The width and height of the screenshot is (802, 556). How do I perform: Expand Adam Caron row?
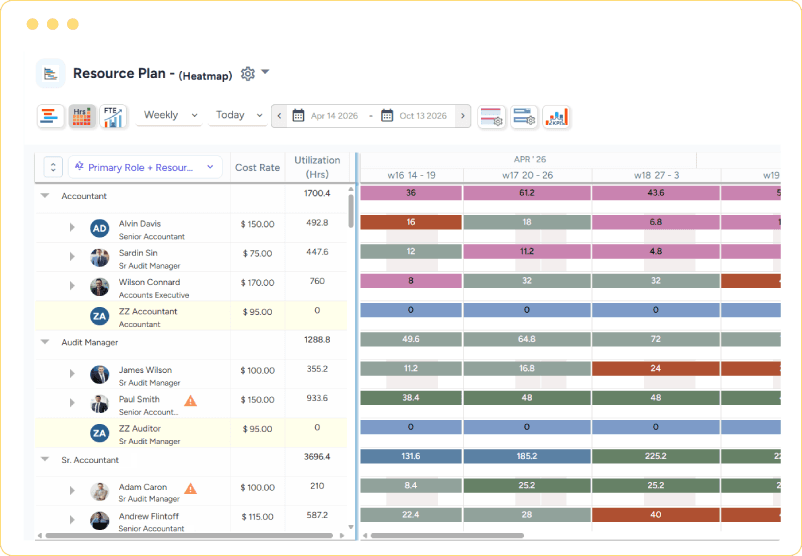click(72, 491)
